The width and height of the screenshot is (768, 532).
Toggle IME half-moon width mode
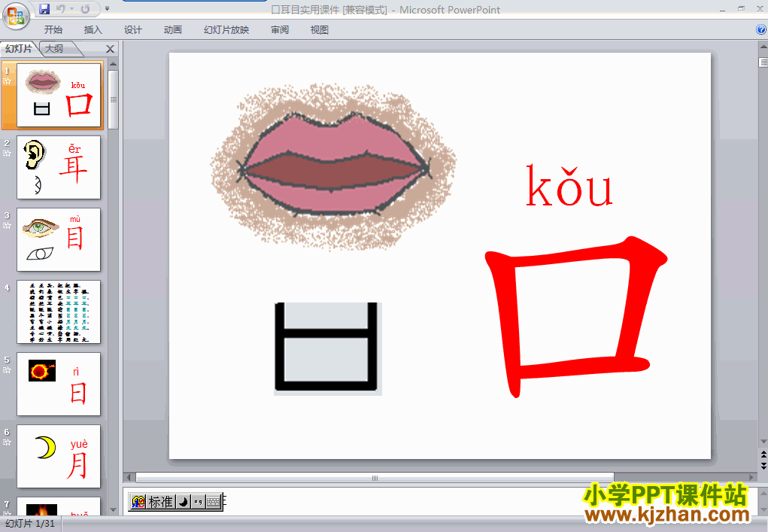click(184, 502)
